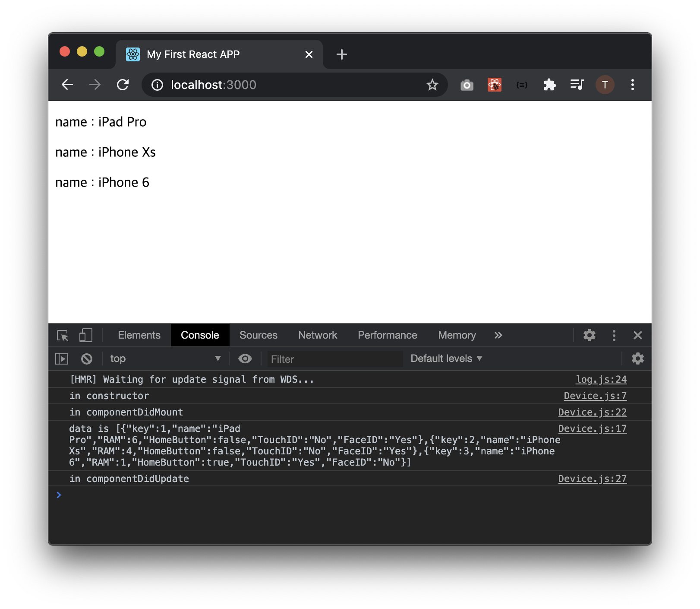Switch to the Memory panel
Image resolution: width=700 pixels, height=609 pixels.
[457, 335]
